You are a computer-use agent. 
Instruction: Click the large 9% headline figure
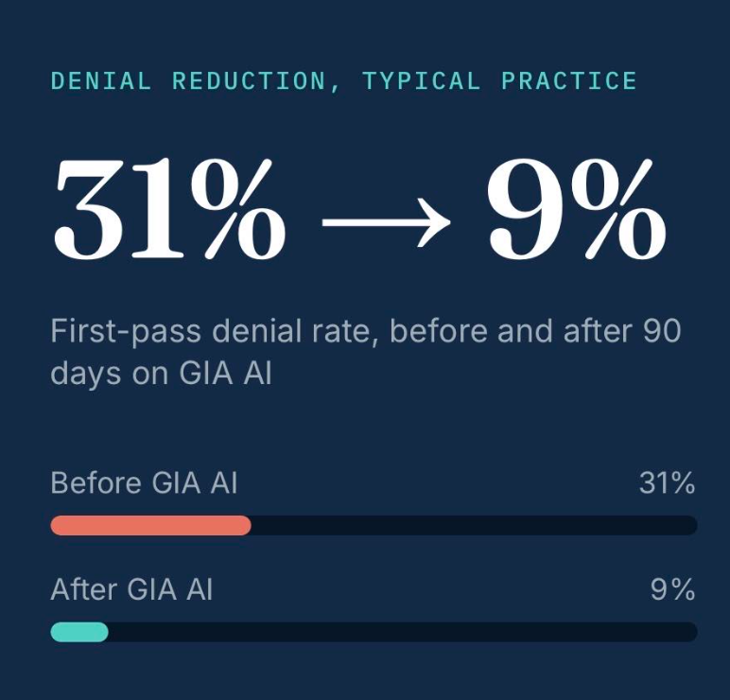(577, 209)
